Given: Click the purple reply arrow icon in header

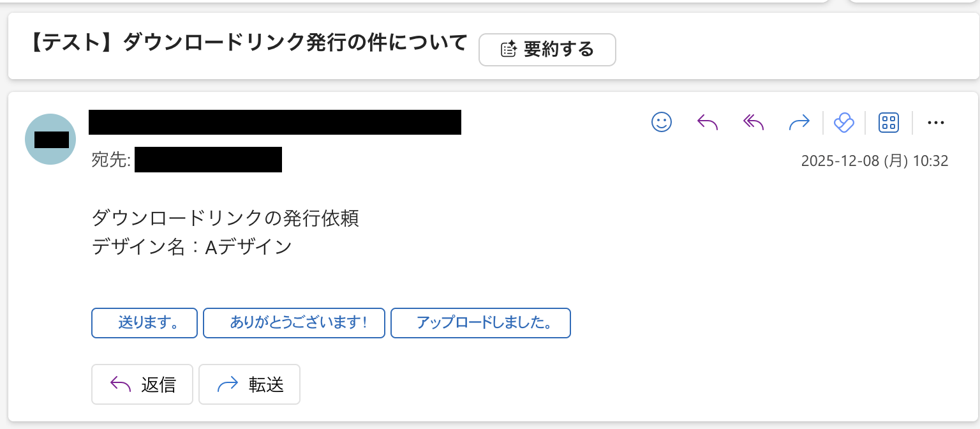Looking at the screenshot, I should coord(708,122).
